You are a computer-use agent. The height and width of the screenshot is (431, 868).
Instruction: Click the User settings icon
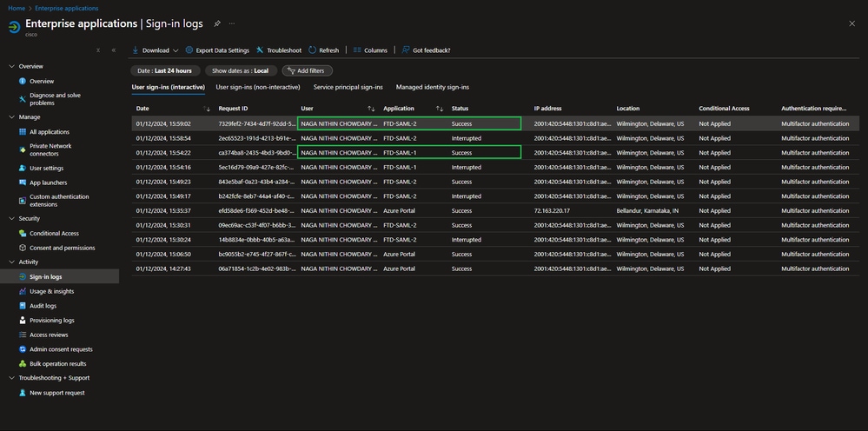click(x=22, y=169)
